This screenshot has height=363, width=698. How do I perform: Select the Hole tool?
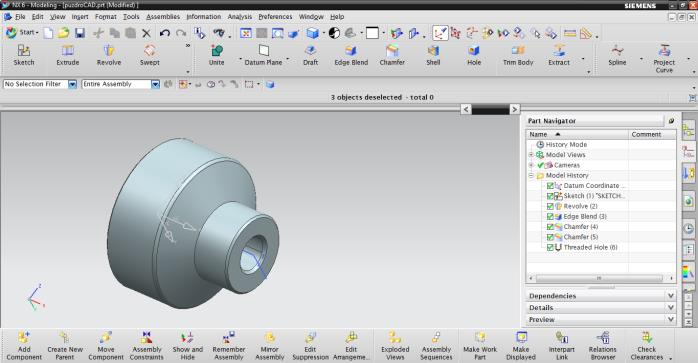(474, 55)
